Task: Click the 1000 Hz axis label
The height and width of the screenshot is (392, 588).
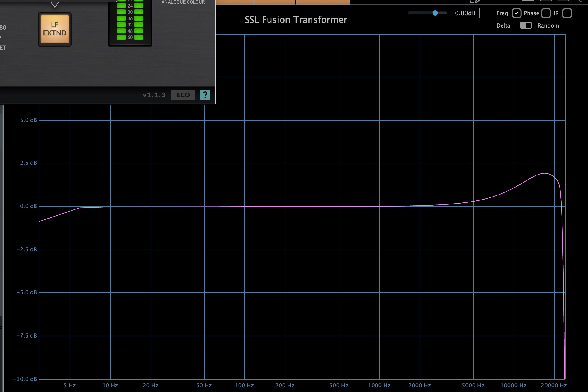Action: [379, 385]
